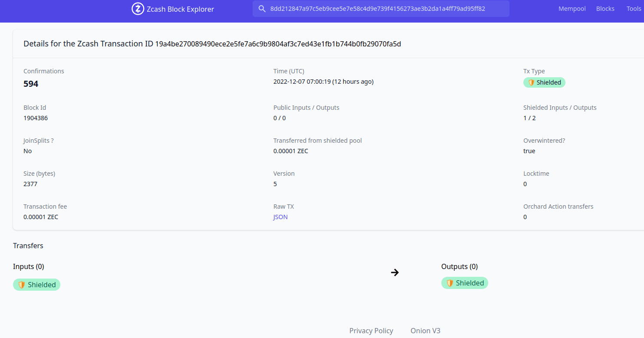Viewport: 644px width, 338px height.
Task: Click the Shielded badge under Tx Type
Action: pos(544,82)
